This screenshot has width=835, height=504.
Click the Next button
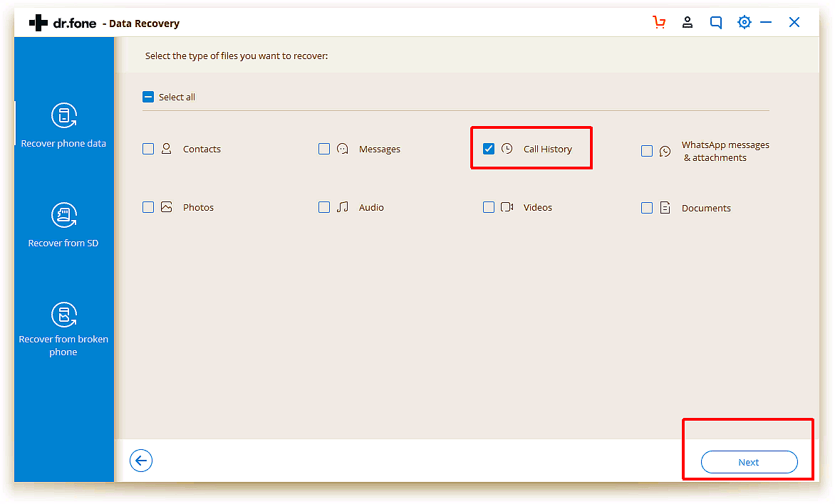pos(750,462)
